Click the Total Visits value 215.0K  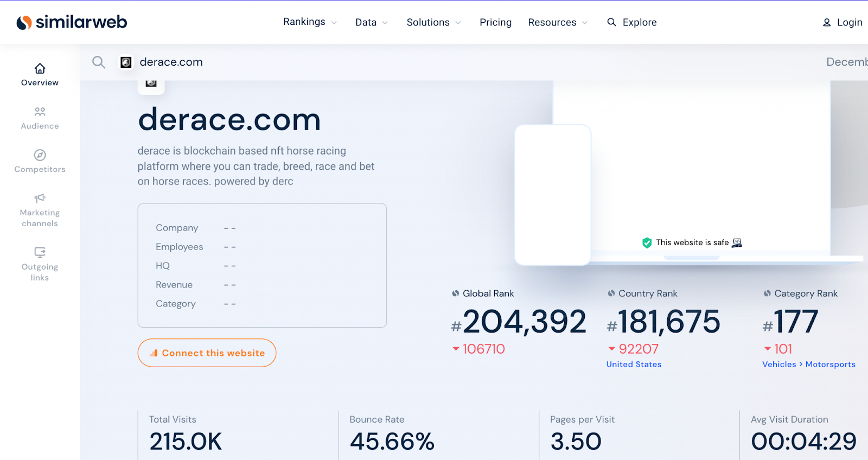[186, 442]
